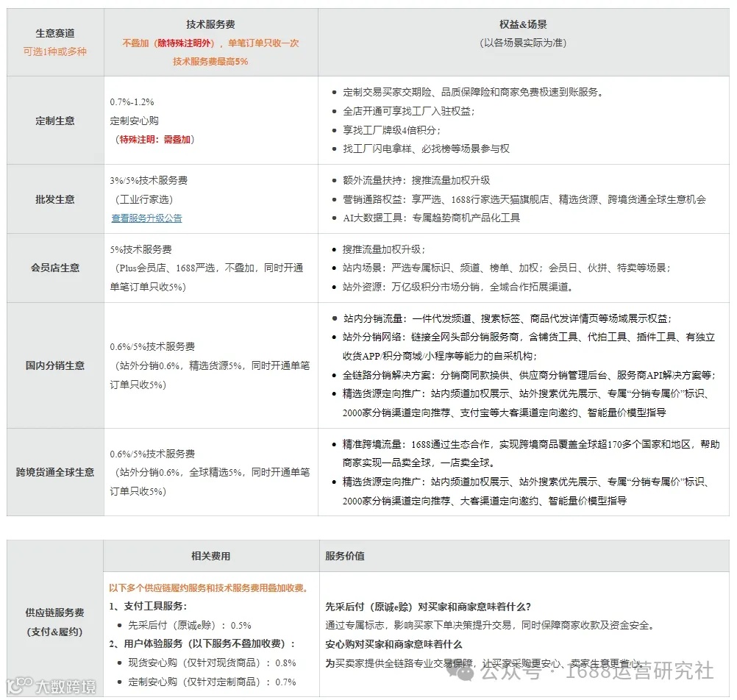Click the 3%/5%技术服务费 text
Image resolution: width=737 pixels, height=700 pixels.
tap(149, 180)
